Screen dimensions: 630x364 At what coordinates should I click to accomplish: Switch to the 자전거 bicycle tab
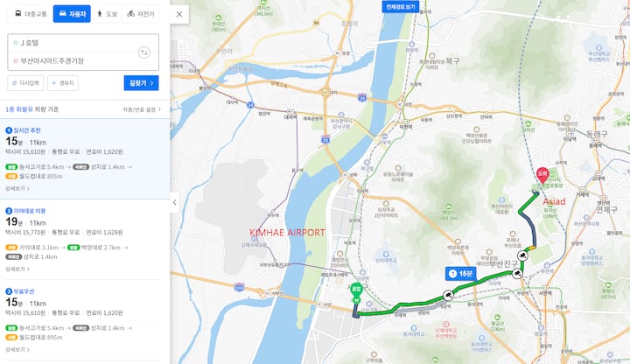[141, 14]
